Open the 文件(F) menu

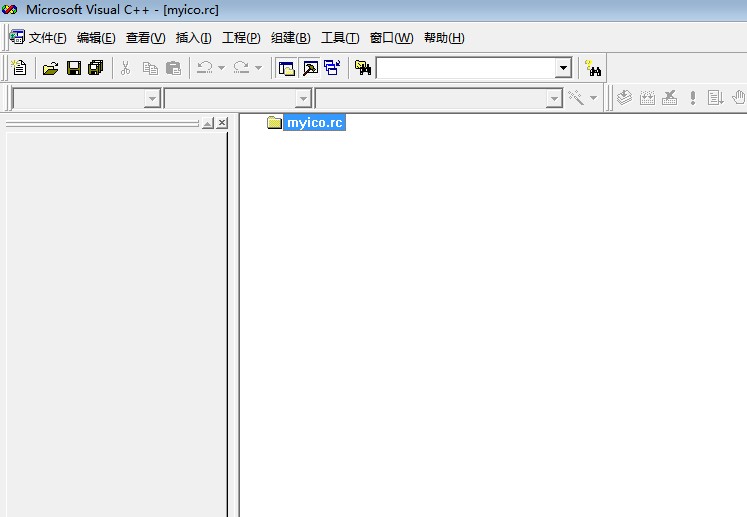pos(48,38)
